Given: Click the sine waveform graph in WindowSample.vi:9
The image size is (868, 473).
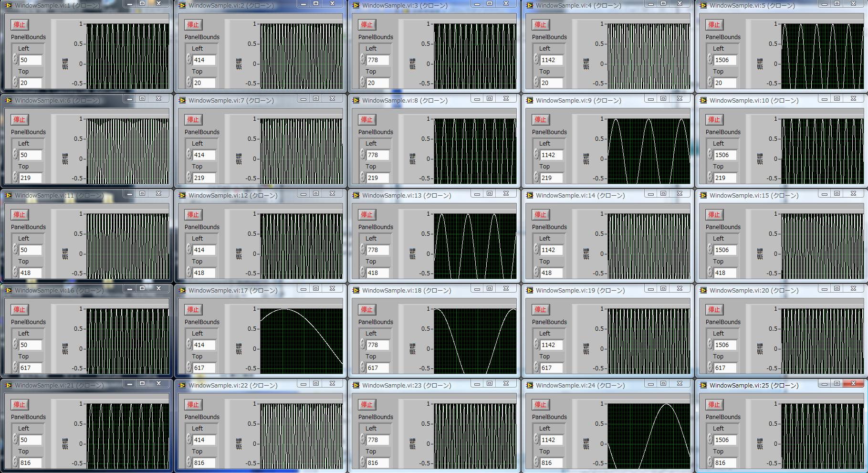Looking at the screenshot, I should [649, 151].
